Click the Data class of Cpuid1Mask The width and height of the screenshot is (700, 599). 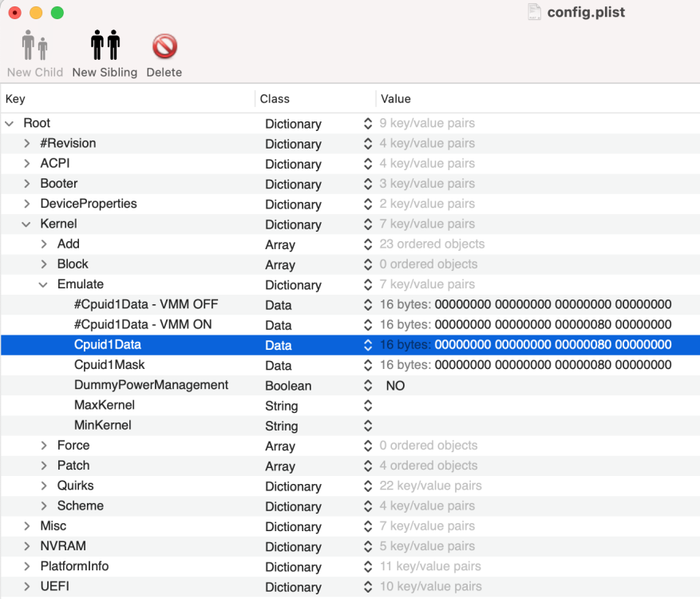(279, 365)
